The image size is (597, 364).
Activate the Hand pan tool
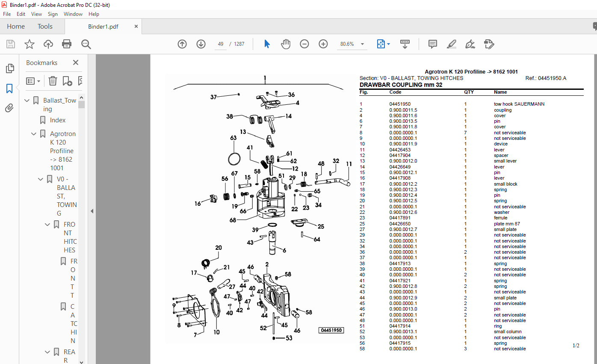[285, 44]
